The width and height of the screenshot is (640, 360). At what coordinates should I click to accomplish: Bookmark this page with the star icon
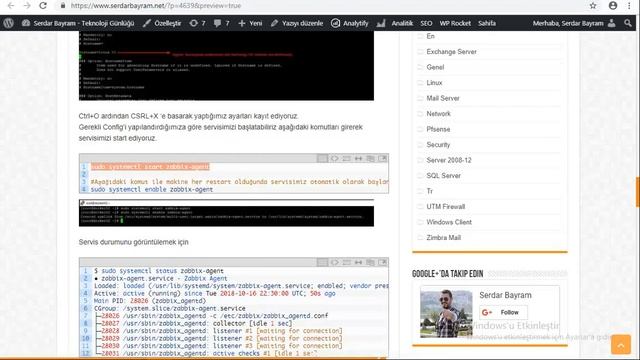pos(593,6)
